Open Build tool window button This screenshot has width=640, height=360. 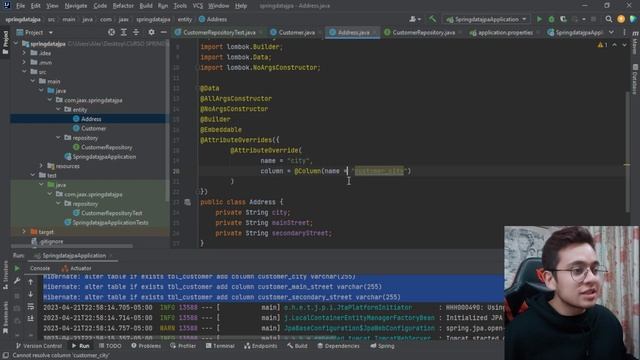pyautogui.click(x=297, y=346)
